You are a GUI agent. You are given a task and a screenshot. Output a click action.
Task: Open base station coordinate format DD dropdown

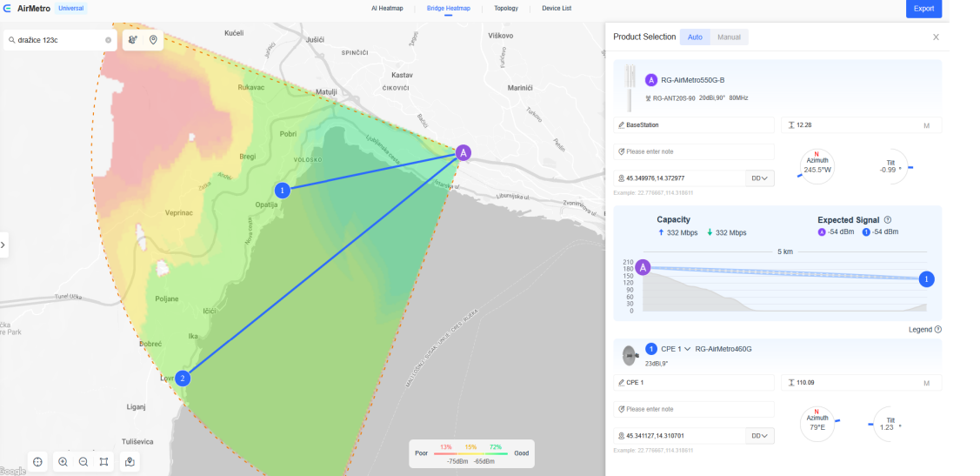[x=759, y=178]
